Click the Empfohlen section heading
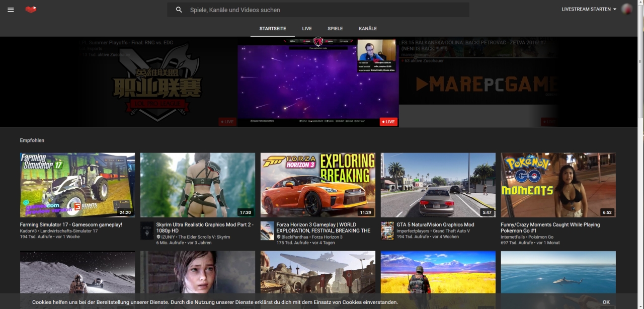644x309 pixels. click(x=32, y=140)
